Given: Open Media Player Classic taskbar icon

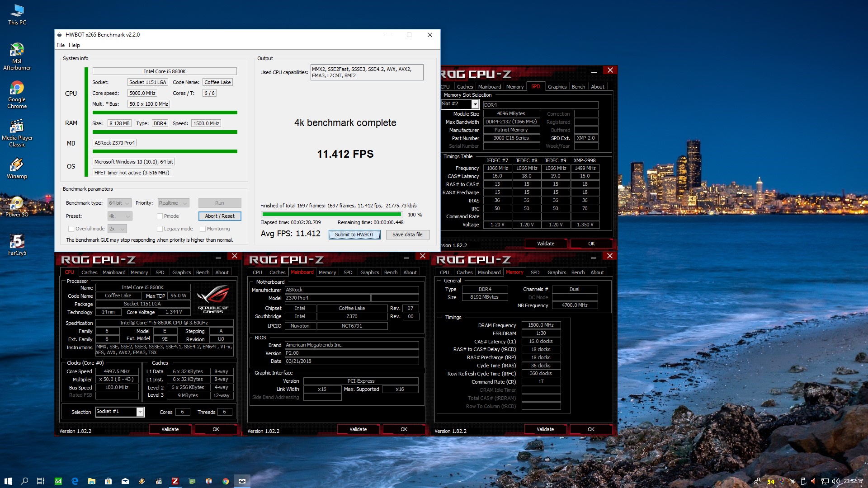Looking at the screenshot, I should point(159,481).
